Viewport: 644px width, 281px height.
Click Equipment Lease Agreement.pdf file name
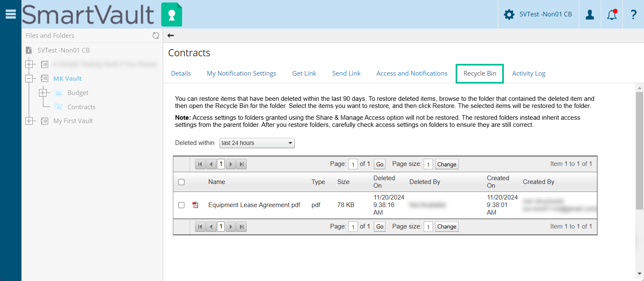[254, 205]
